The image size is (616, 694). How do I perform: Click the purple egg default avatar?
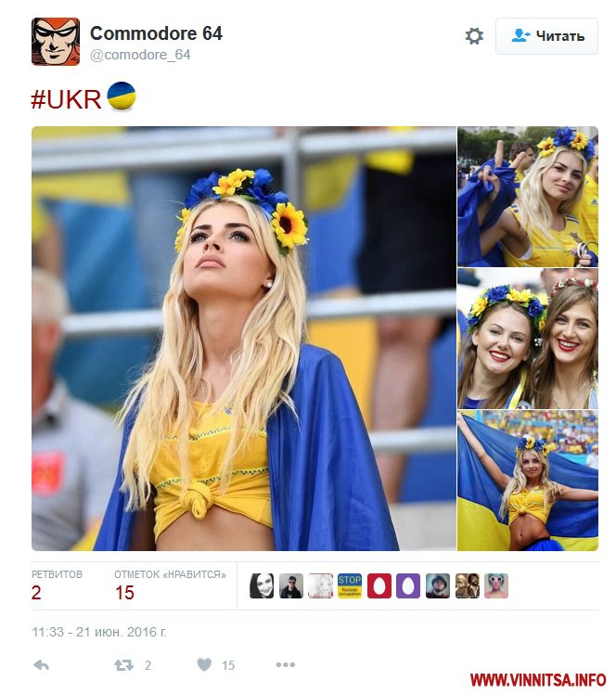tap(408, 585)
